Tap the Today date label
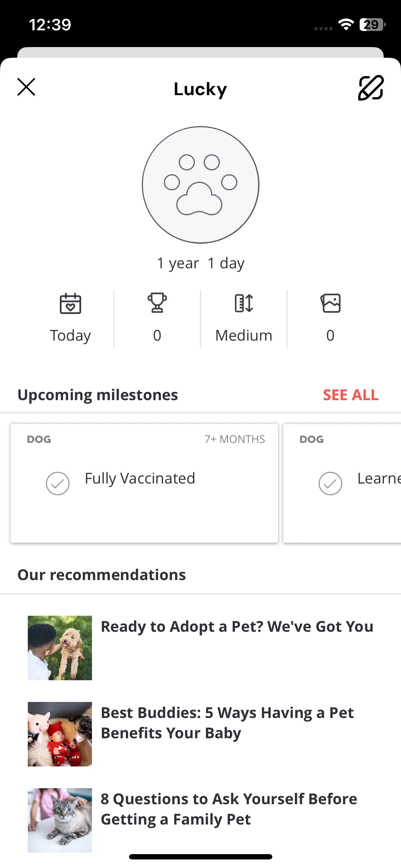The image size is (401, 868). tap(70, 336)
